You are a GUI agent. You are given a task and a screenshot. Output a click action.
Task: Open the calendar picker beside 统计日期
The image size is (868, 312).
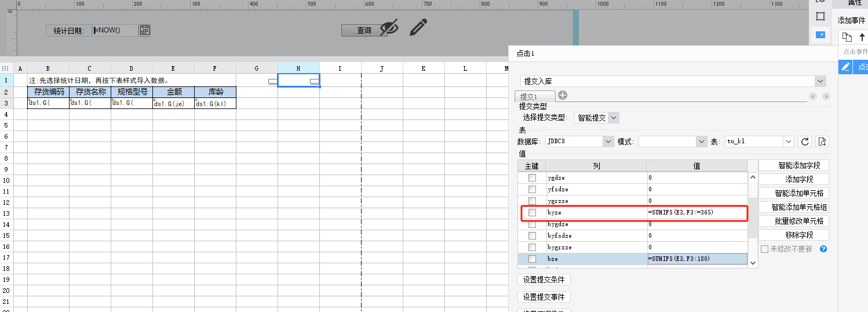[145, 30]
